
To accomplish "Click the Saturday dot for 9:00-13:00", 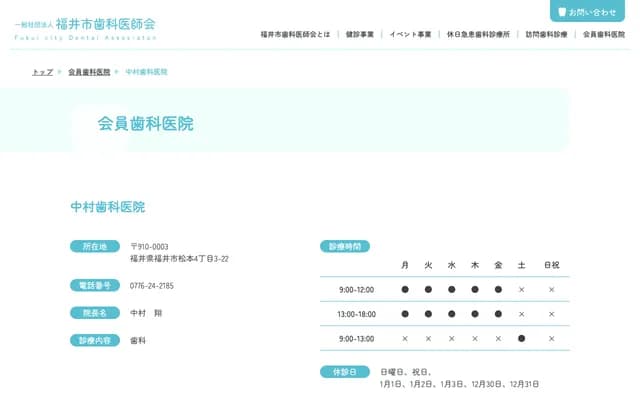I will pyautogui.click(x=521, y=338).
